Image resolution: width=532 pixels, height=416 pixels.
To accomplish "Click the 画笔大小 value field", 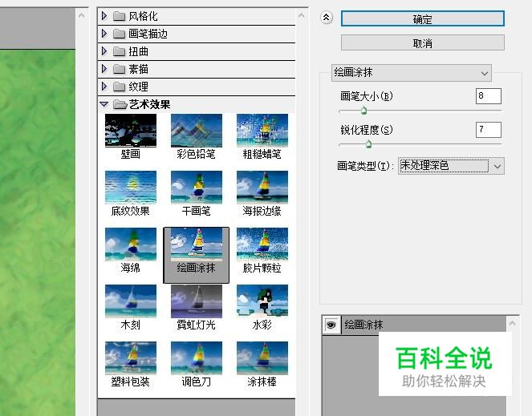I will [x=488, y=96].
